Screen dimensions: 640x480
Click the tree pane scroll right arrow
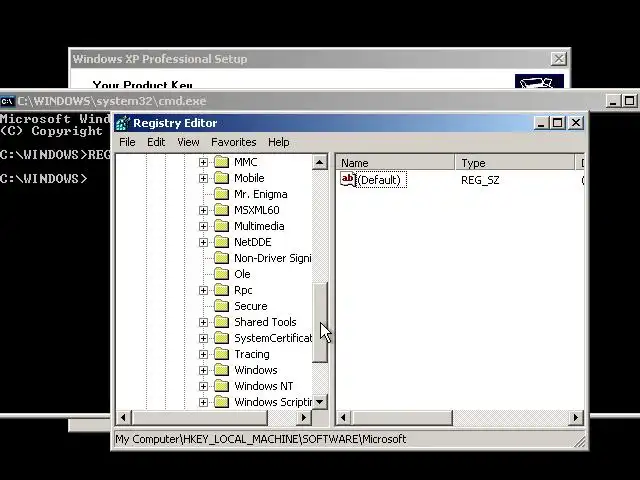(x=303, y=418)
